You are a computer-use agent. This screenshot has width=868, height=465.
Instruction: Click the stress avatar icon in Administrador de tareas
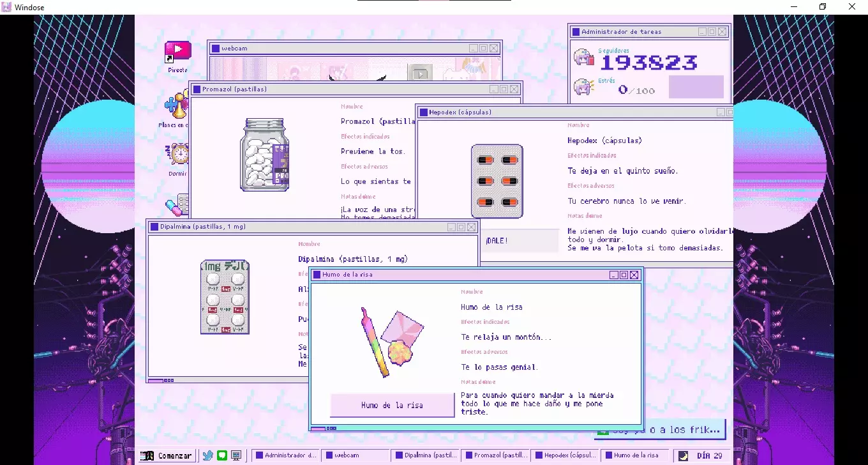(x=583, y=87)
